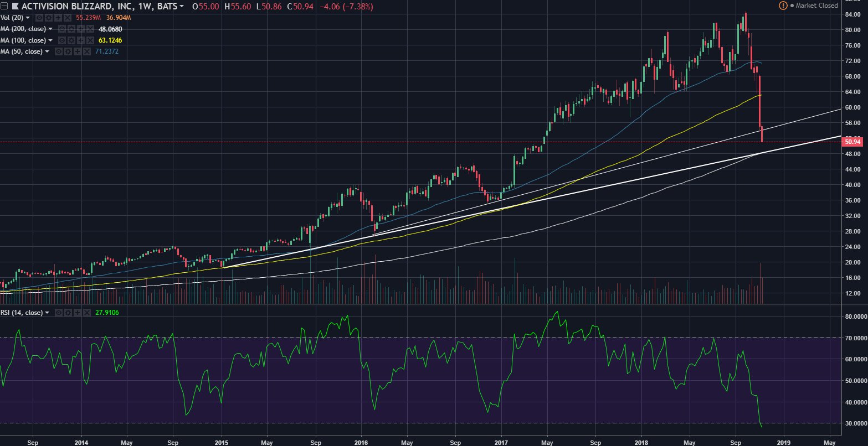Collapse the legend with the minus box icon

[4, 7]
